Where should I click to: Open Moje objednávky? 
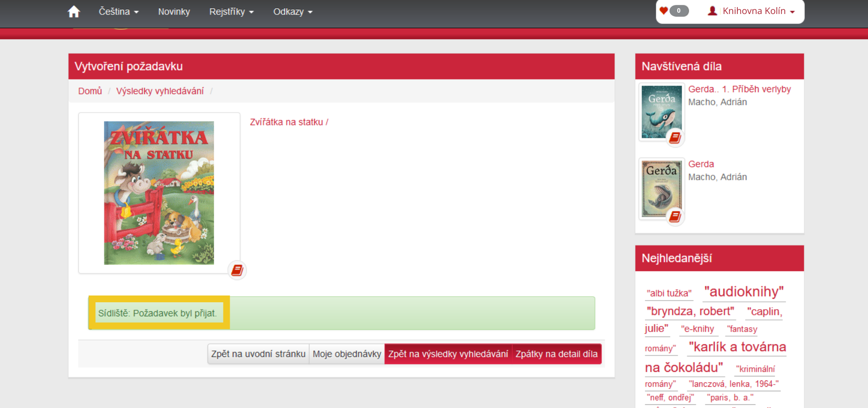(x=347, y=354)
